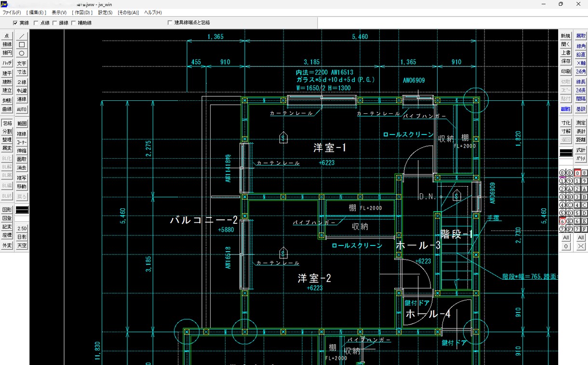Select the 移動 move tool
Image resolution: width=588 pixels, height=365 pixels.
[22, 187]
